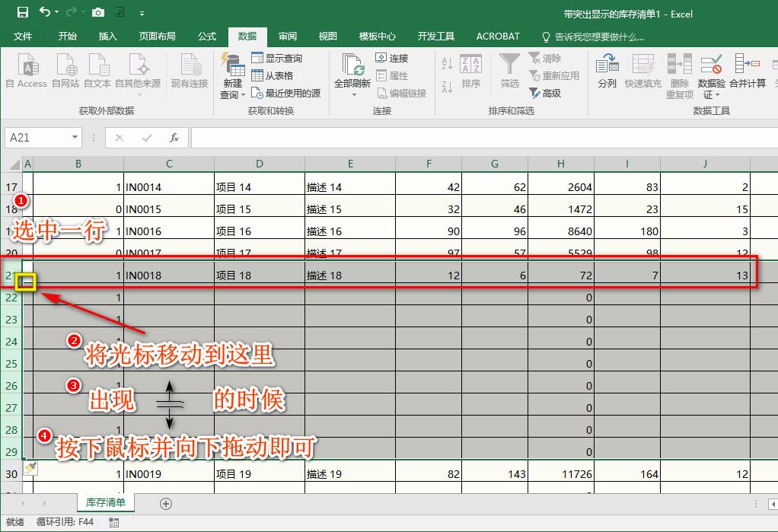Viewport: 778px width, 532px height.
Task: Open the 排序 sort dialog
Action: click(471, 71)
